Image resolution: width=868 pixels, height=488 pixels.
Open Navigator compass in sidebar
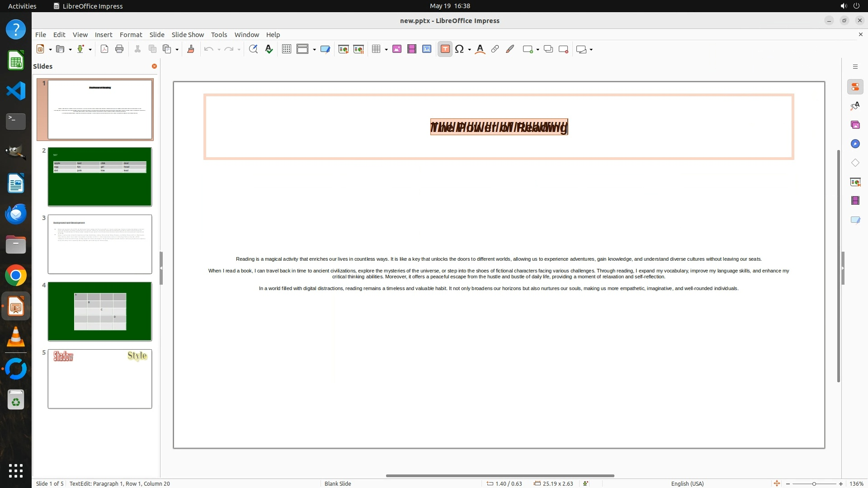855,144
